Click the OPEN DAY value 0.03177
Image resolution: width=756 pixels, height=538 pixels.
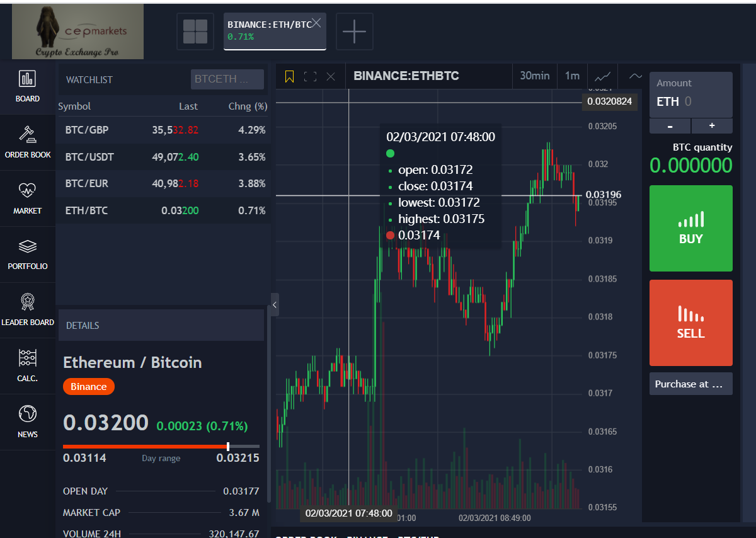(241, 491)
